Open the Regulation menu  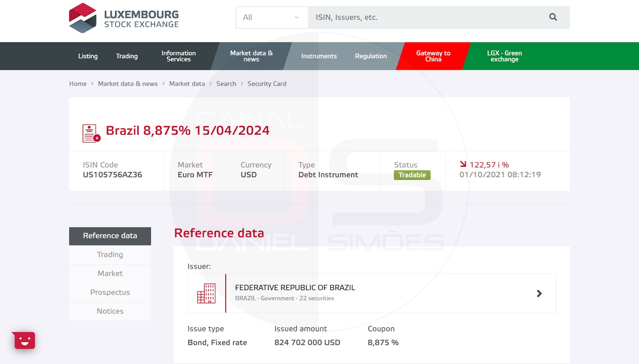371,56
